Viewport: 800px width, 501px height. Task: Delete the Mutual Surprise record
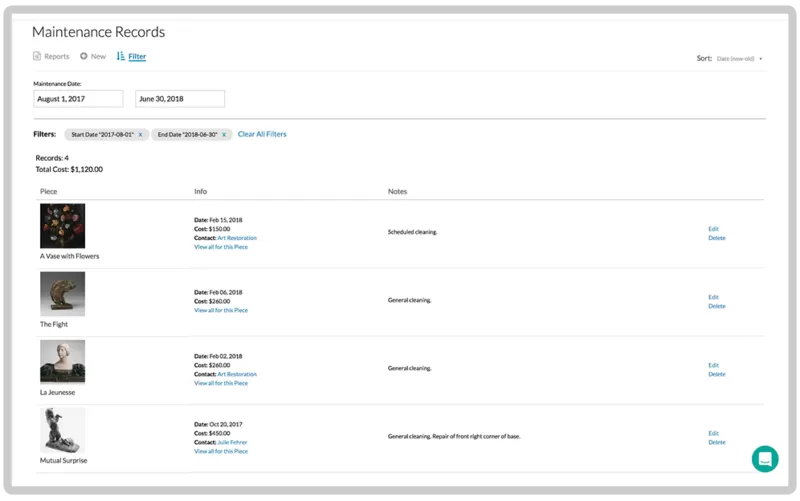(716, 442)
